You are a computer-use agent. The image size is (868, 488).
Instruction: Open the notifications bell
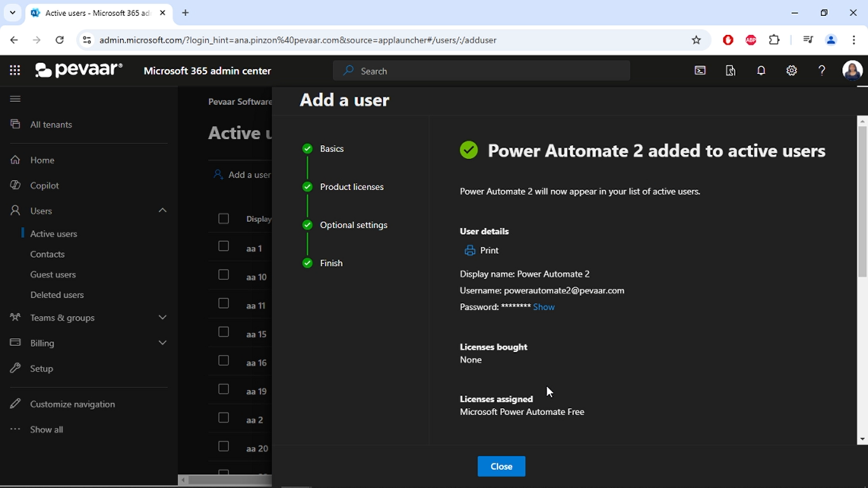(x=761, y=71)
